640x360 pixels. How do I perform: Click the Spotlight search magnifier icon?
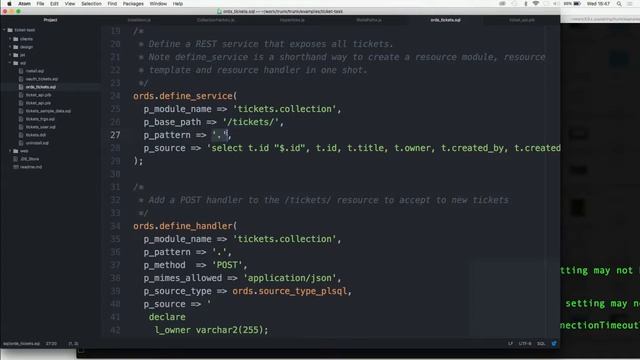pyautogui.click(x=619, y=4)
